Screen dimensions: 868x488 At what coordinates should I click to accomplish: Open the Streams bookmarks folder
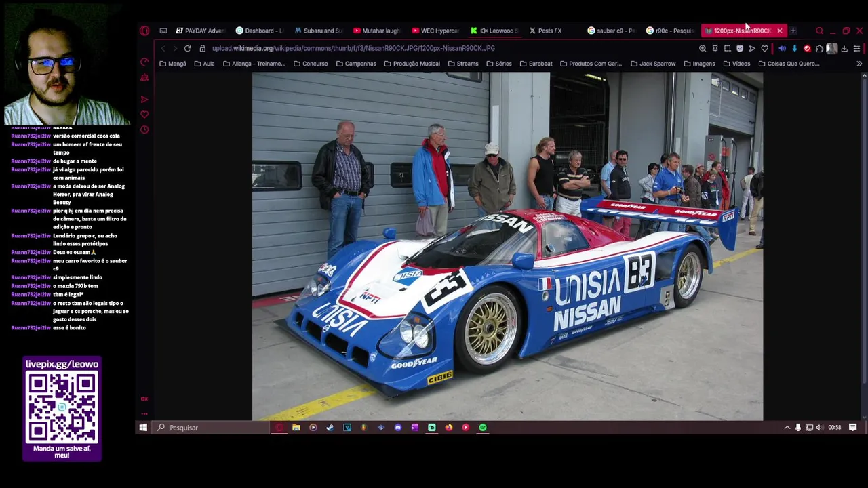click(x=462, y=64)
